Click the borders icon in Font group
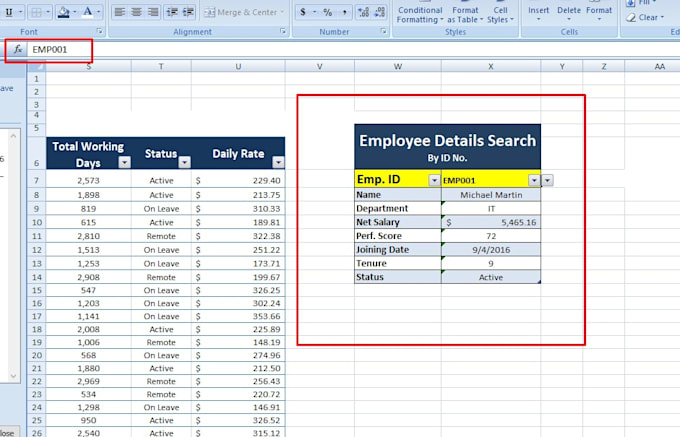Screen dimensions: 680x437 (x=36, y=12)
